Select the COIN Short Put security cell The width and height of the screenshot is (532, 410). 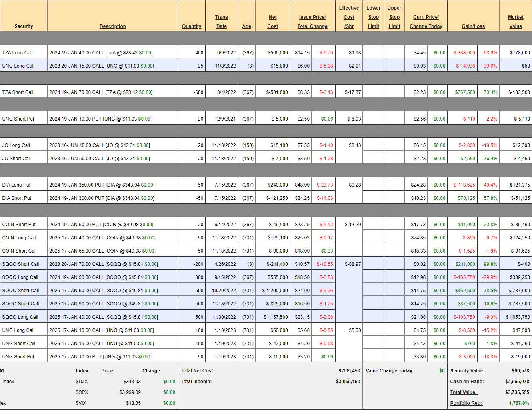click(x=19, y=225)
